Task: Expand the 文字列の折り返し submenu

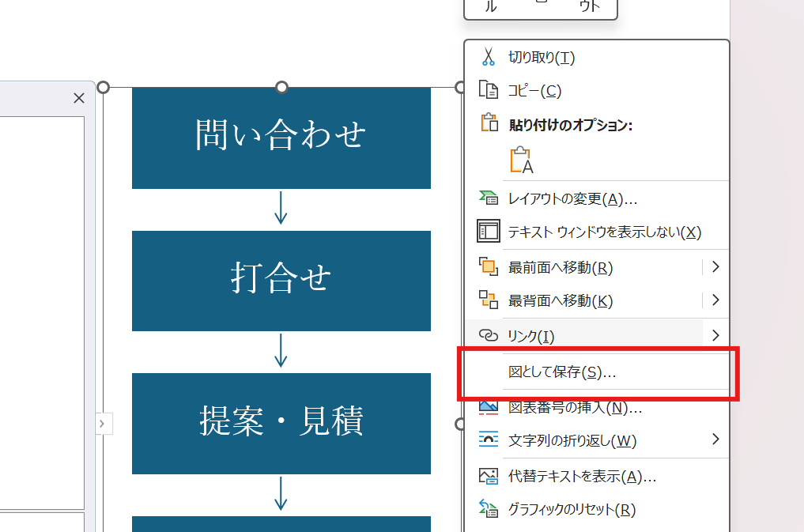Action: [715, 440]
